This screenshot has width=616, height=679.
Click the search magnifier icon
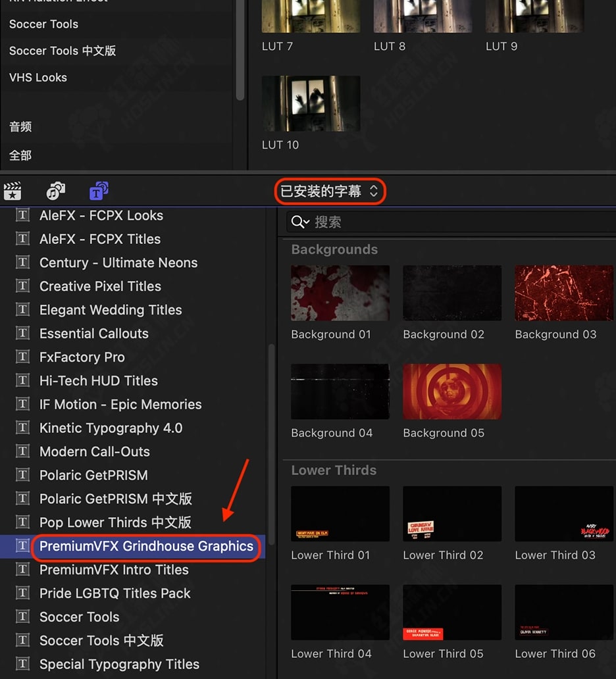click(299, 222)
